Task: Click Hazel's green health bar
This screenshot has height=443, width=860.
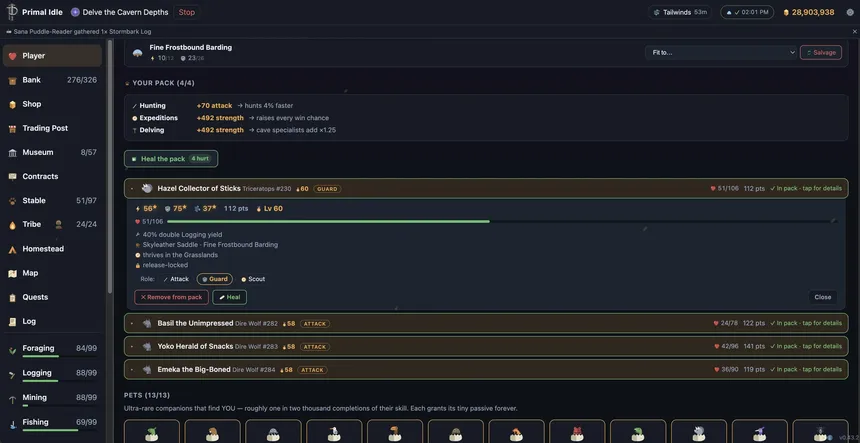Action: click(328, 222)
